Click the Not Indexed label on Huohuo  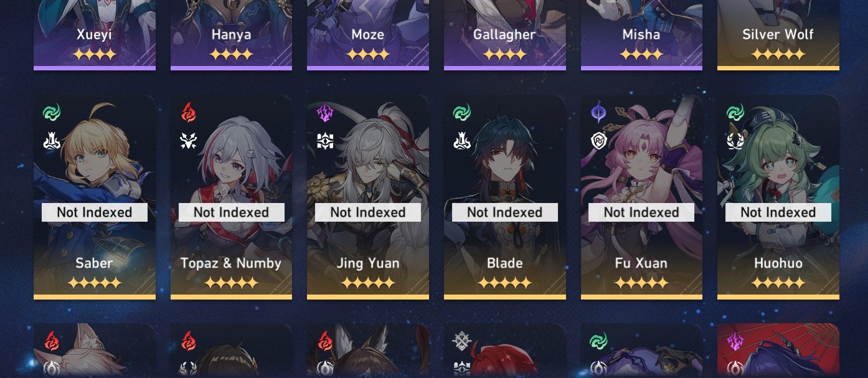pos(778,212)
